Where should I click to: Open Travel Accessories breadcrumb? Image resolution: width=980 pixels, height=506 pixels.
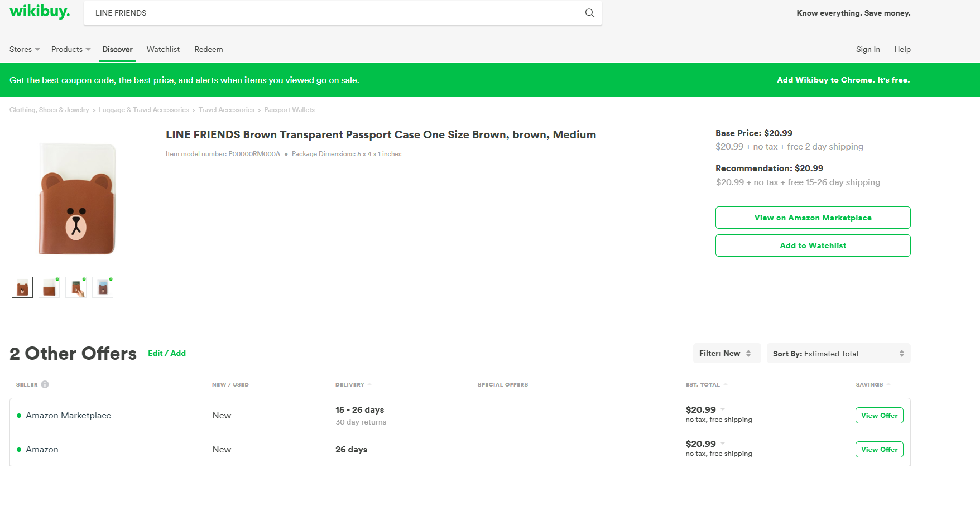[x=227, y=110]
